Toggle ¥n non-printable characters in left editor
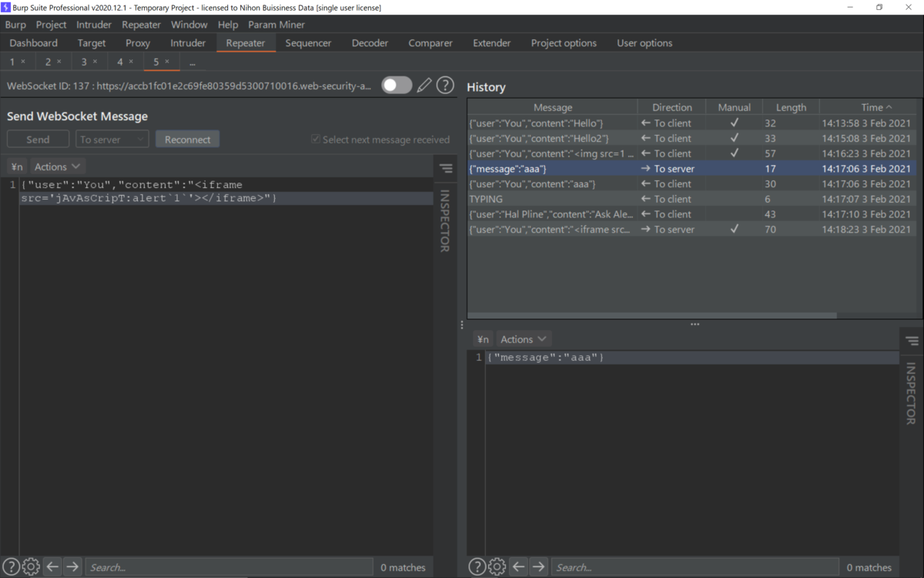This screenshot has width=924, height=578. tap(17, 166)
